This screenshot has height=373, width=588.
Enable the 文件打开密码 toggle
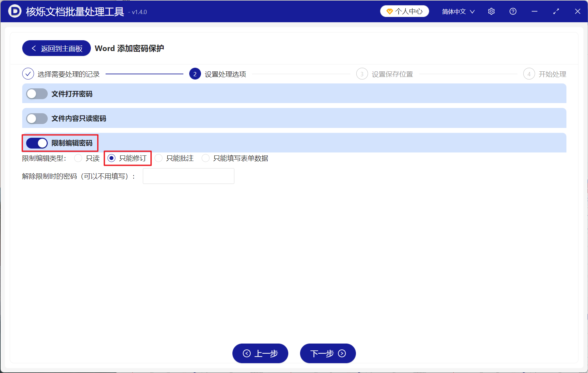[37, 94]
